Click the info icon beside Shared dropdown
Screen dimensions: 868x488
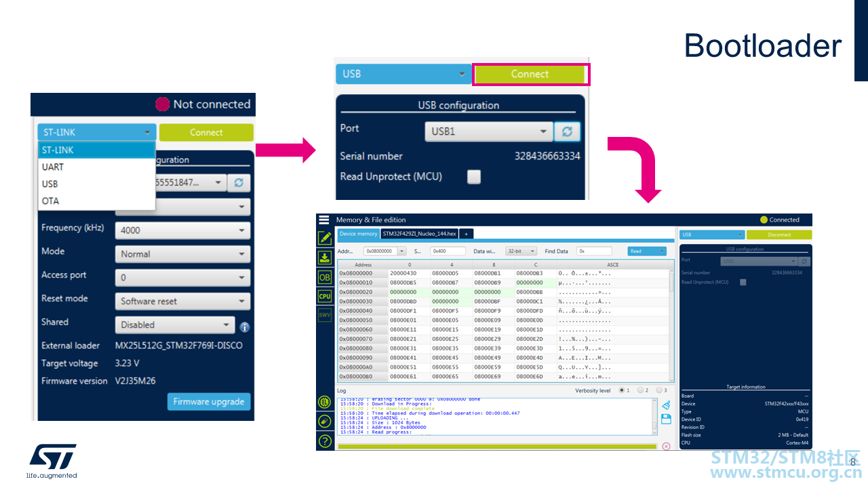coord(244,327)
